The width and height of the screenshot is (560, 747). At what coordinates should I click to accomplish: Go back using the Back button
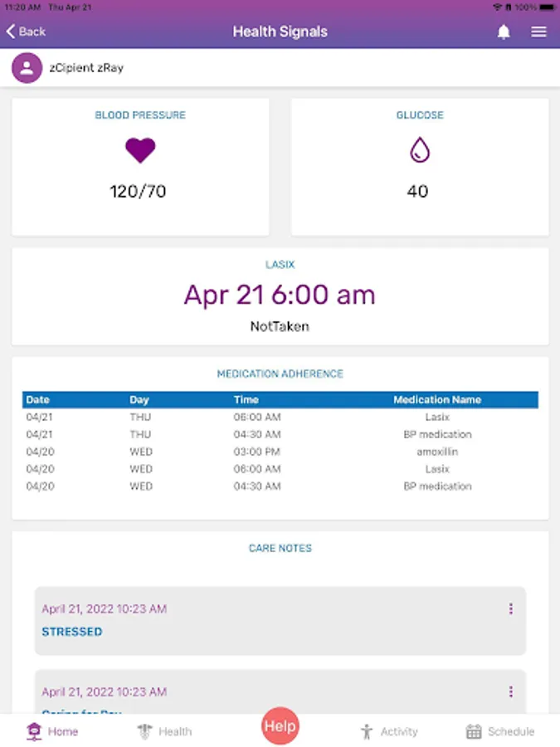(26, 32)
